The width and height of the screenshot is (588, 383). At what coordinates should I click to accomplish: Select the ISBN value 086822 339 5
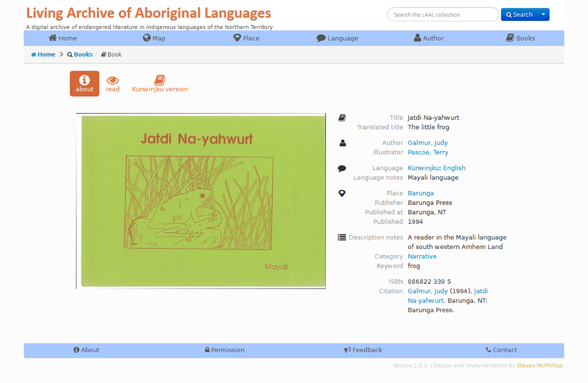pyautogui.click(x=429, y=281)
